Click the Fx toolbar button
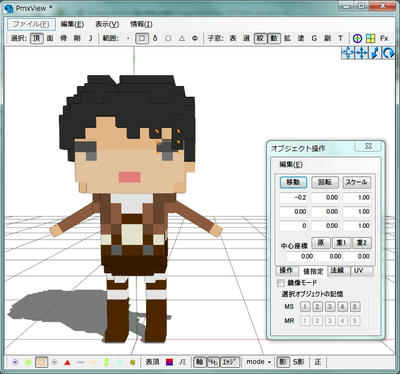 [x=384, y=38]
